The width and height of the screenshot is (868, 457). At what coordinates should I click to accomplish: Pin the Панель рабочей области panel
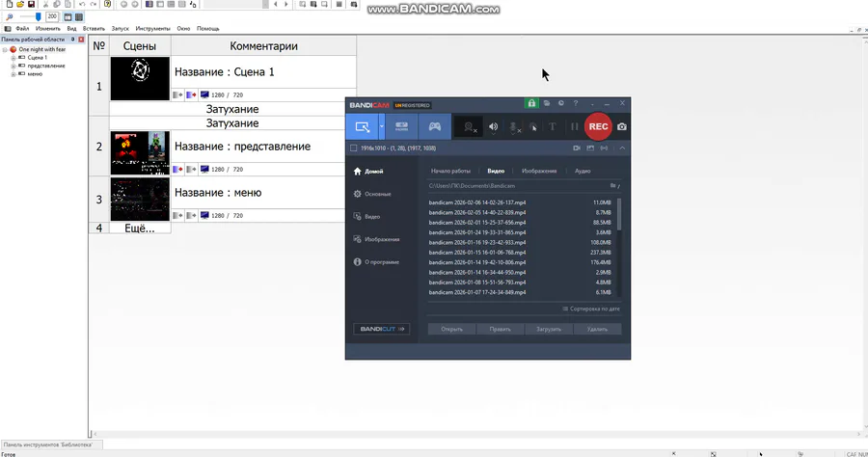click(x=73, y=40)
